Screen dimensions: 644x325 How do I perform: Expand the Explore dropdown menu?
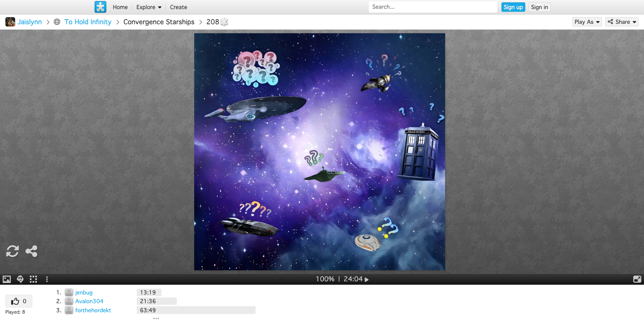pos(149,7)
